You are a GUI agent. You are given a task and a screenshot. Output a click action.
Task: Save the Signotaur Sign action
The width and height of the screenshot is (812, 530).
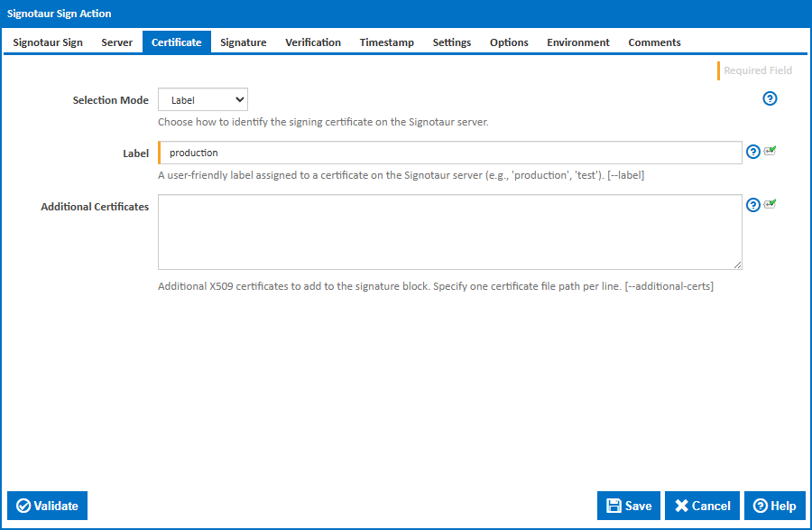click(628, 506)
